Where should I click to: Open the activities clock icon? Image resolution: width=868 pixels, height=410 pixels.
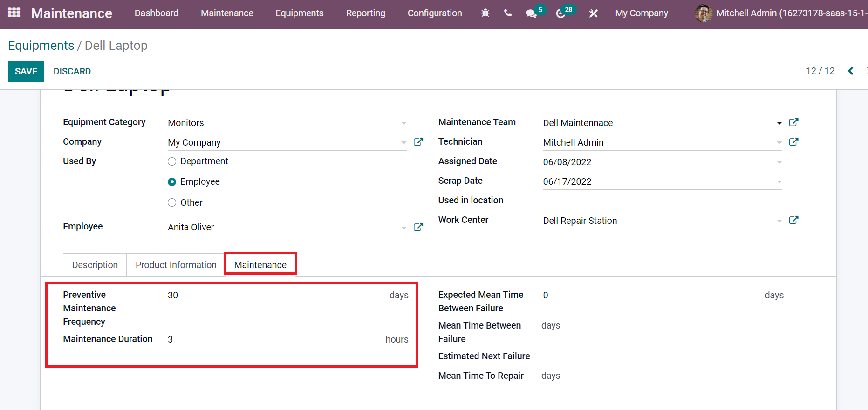pos(560,13)
